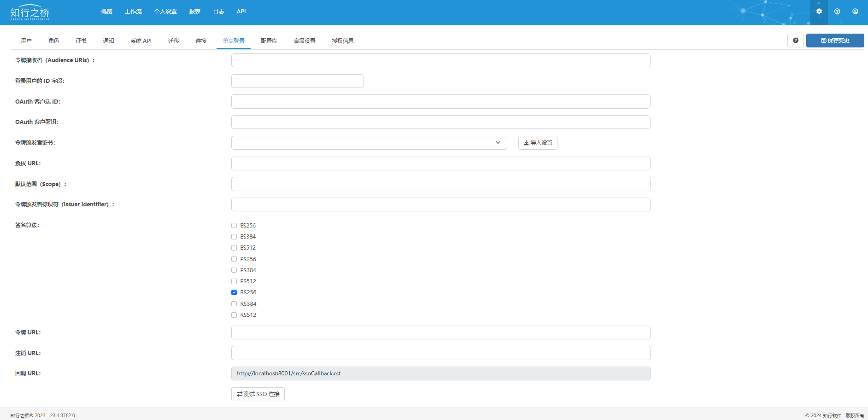The width and height of the screenshot is (868, 420).
Task: Focus the OAuth 客户端 ID input field
Action: click(440, 102)
